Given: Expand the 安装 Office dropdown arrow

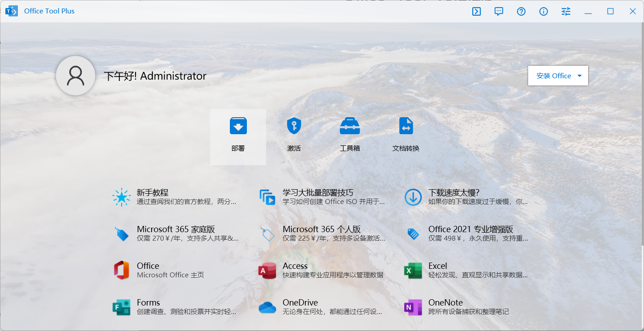Looking at the screenshot, I should tap(580, 76).
